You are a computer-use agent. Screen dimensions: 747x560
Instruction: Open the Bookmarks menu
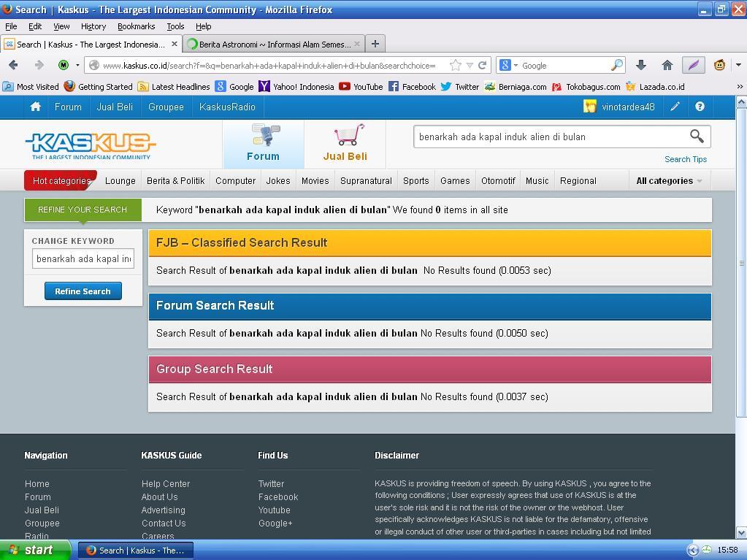pyautogui.click(x=137, y=26)
